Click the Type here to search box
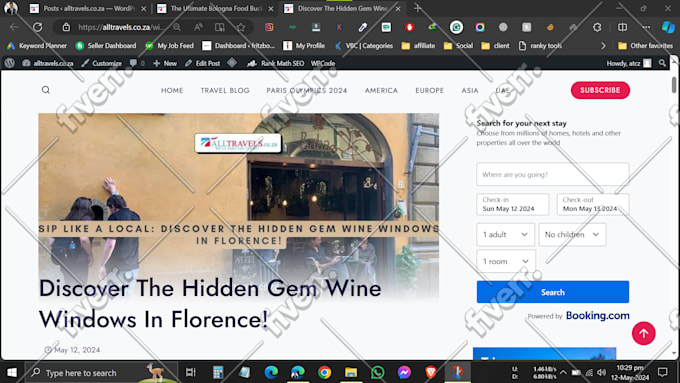The width and height of the screenshot is (680, 383). point(101,372)
